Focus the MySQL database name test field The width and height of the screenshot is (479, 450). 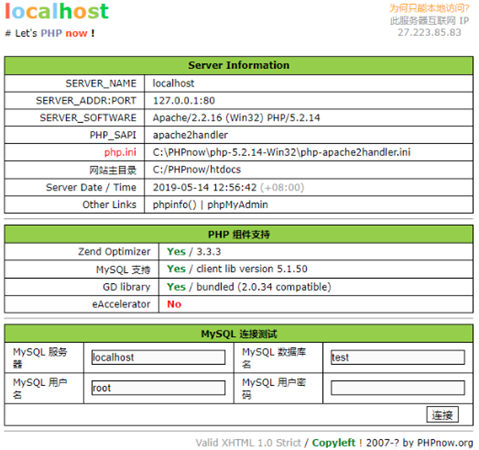click(x=398, y=357)
